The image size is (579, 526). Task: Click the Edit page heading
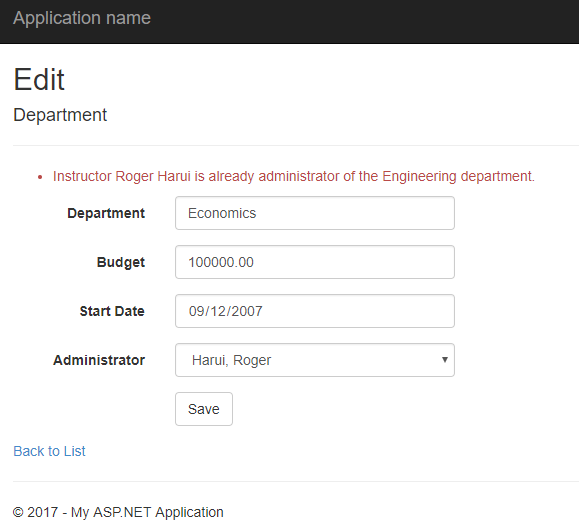click(39, 79)
